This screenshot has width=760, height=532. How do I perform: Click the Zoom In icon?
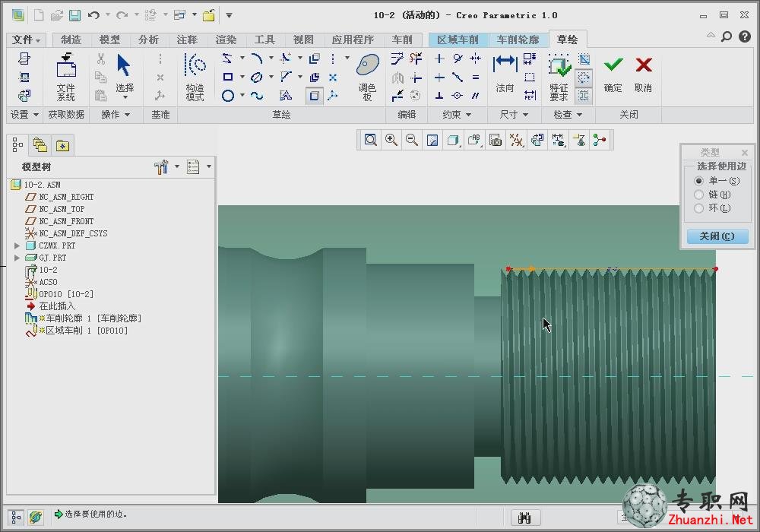pos(391,141)
